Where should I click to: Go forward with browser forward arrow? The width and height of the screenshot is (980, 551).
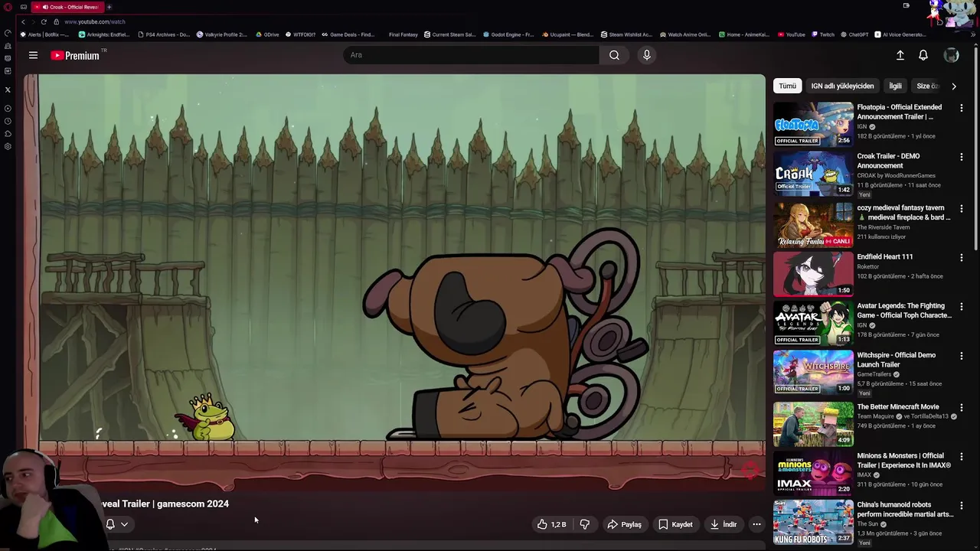click(x=33, y=21)
